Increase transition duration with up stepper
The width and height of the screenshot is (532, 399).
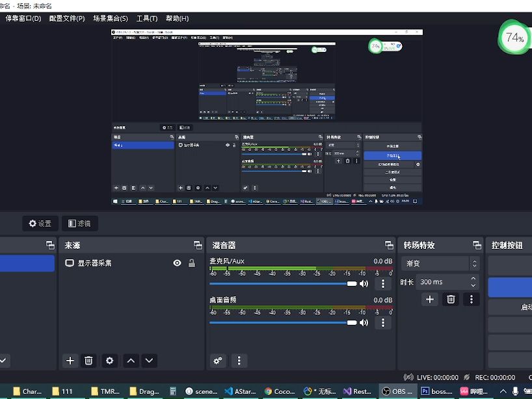[473, 278]
